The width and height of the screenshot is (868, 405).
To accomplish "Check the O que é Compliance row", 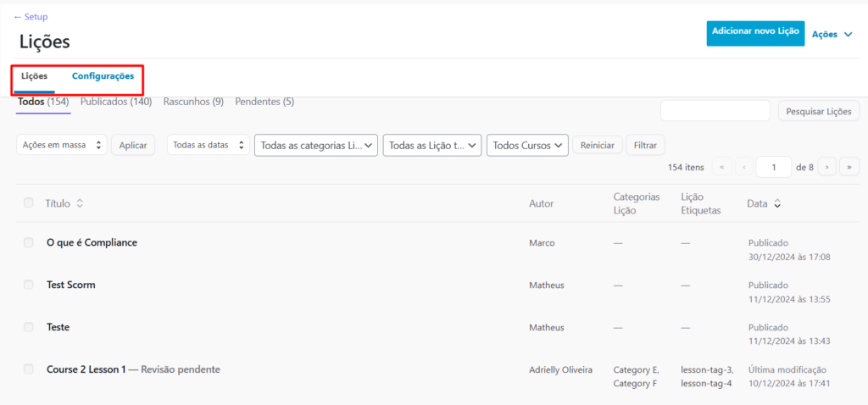I will (29, 242).
